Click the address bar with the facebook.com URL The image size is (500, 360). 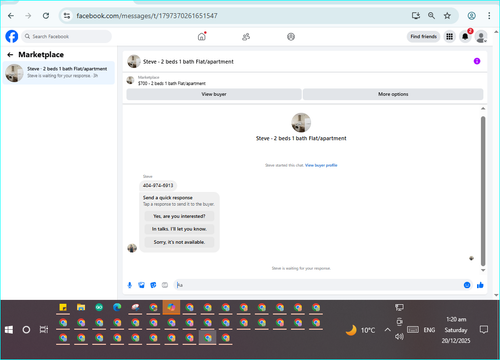coord(147,16)
